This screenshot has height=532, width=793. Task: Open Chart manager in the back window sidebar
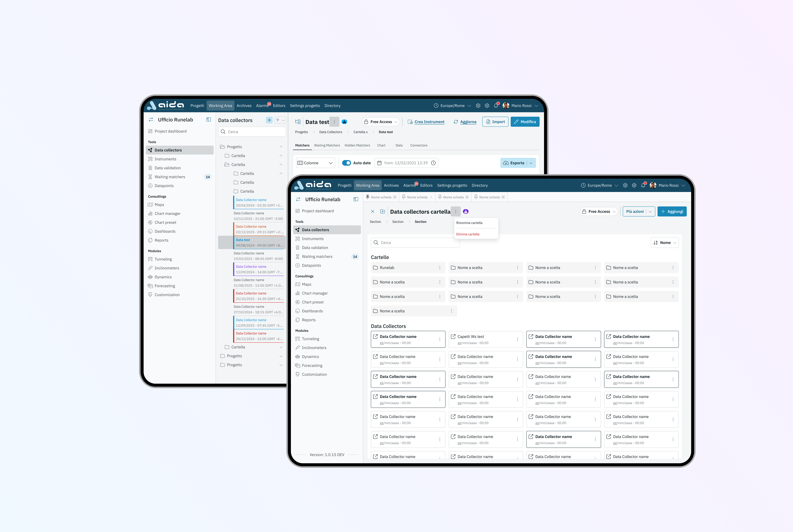[x=180, y=214]
